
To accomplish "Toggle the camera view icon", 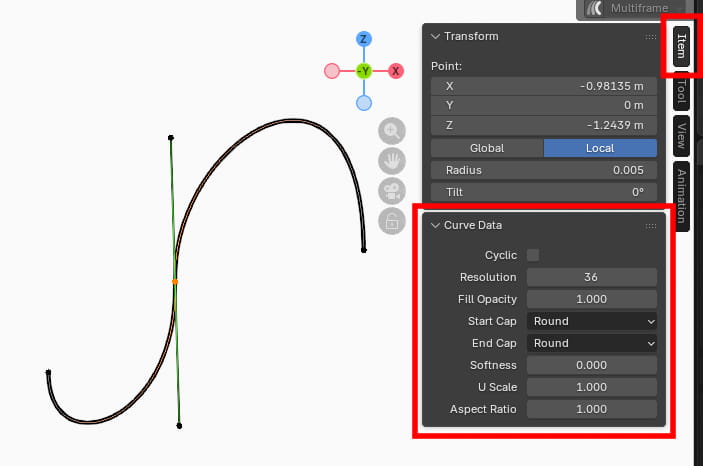I will tap(391, 191).
